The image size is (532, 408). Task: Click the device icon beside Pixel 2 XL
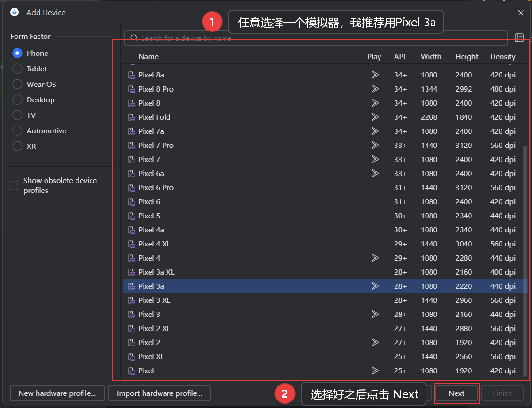click(132, 329)
